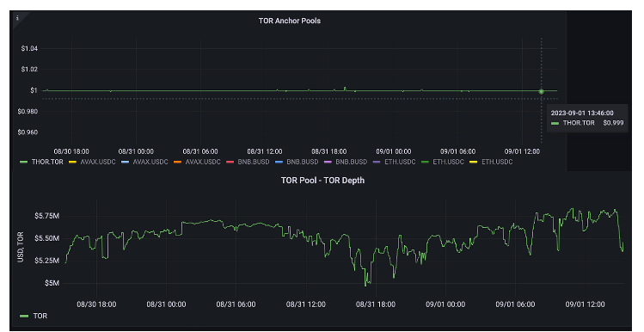Open the TOR Anchor Pools panel title menu
This screenshot has width=644, height=332.
tap(290, 21)
